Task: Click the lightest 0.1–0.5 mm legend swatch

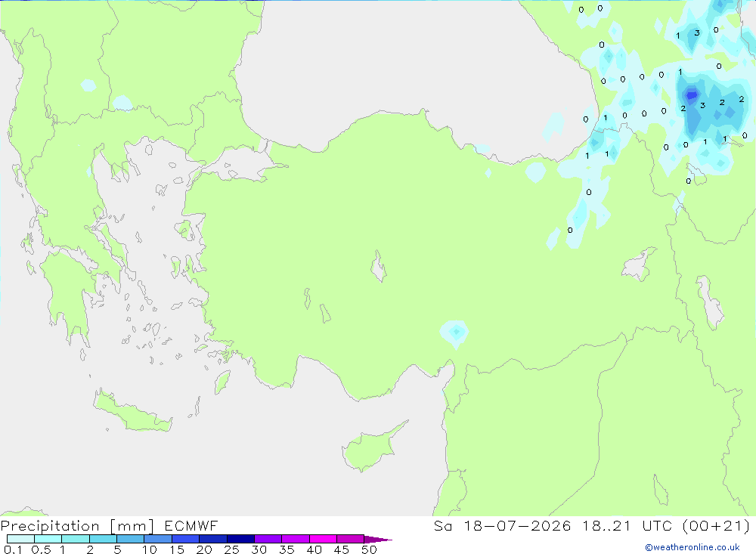Action: [20, 539]
